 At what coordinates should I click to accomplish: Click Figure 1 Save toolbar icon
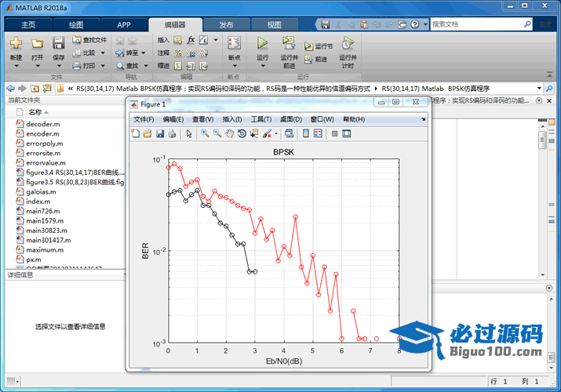(x=160, y=133)
